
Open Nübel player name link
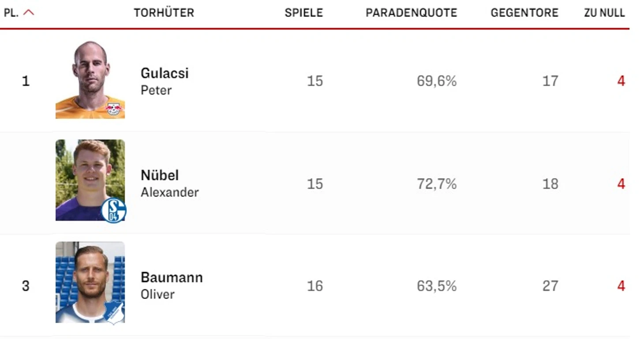pos(160,175)
